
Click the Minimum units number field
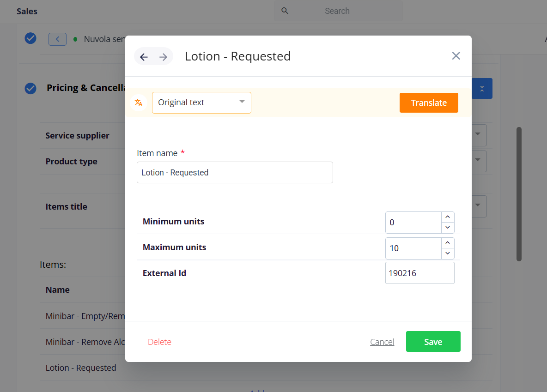[x=413, y=223]
